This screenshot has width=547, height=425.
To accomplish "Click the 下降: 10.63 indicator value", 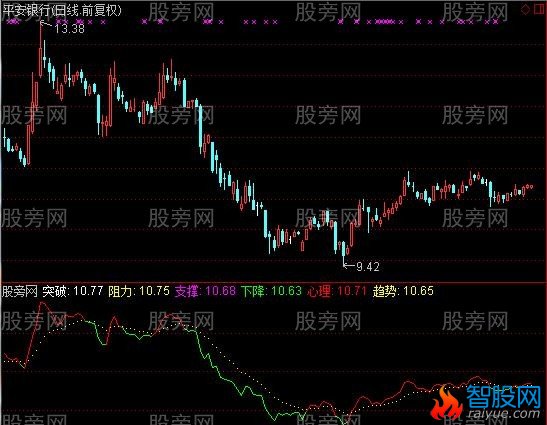I will coord(271,291).
